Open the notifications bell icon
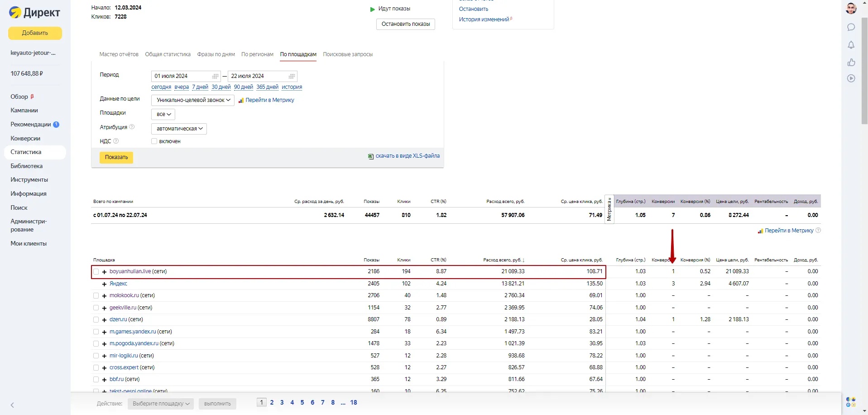 click(851, 45)
